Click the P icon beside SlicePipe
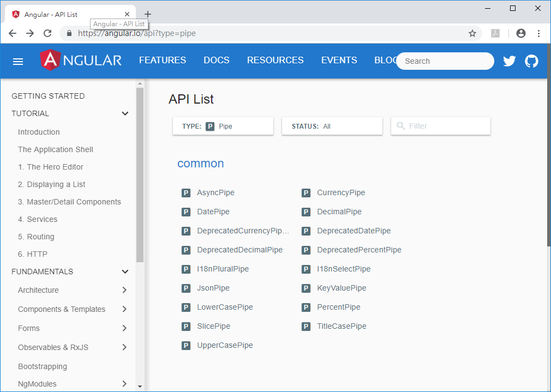 (186, 327)
